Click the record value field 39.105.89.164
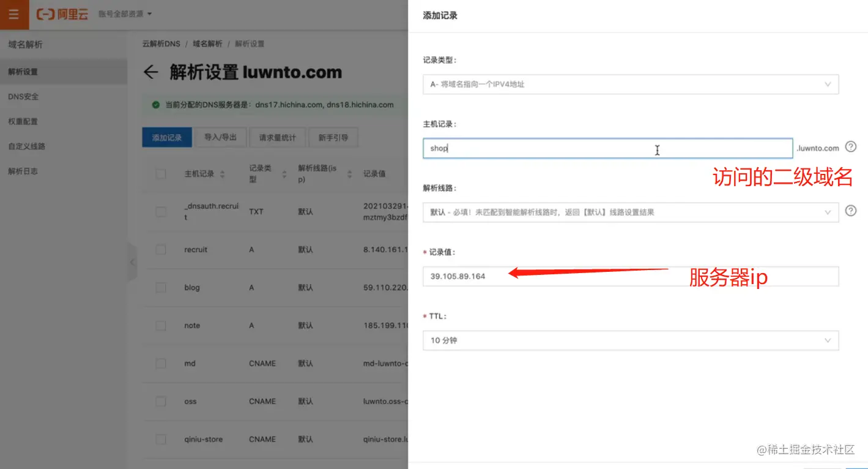868x469 pixels. tap(631, 276)
